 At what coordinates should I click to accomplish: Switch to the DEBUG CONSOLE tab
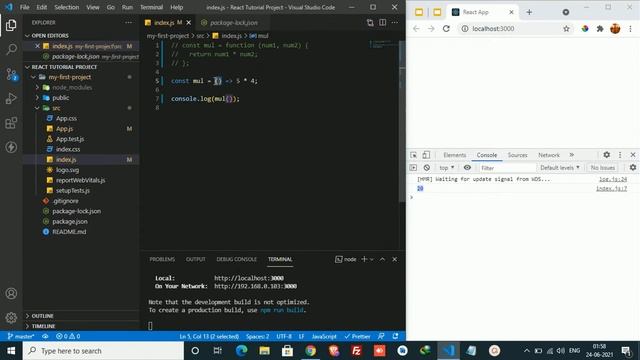(236, 259)
